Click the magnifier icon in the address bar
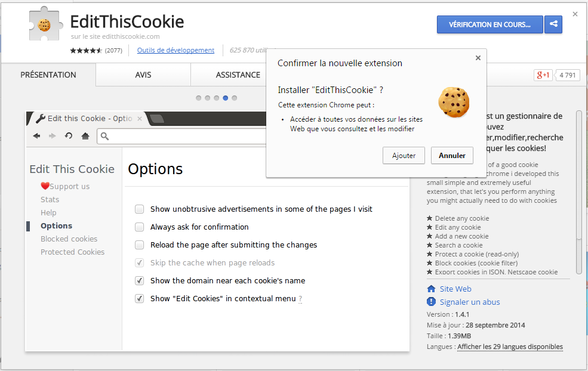This screenshot has height=371, width=588. coord(104,136)
